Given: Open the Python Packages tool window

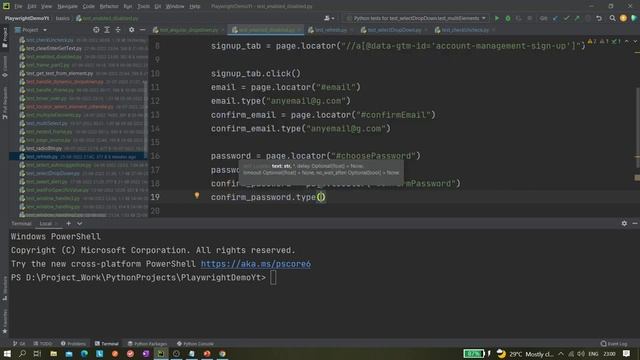Looking at the screenshot, I should coord(147,344).
